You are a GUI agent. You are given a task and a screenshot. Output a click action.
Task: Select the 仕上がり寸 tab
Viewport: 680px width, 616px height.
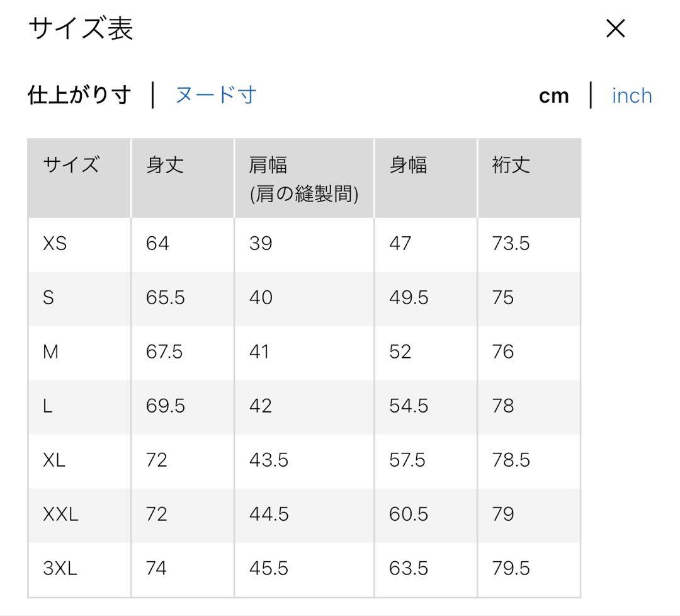(79, 95)
